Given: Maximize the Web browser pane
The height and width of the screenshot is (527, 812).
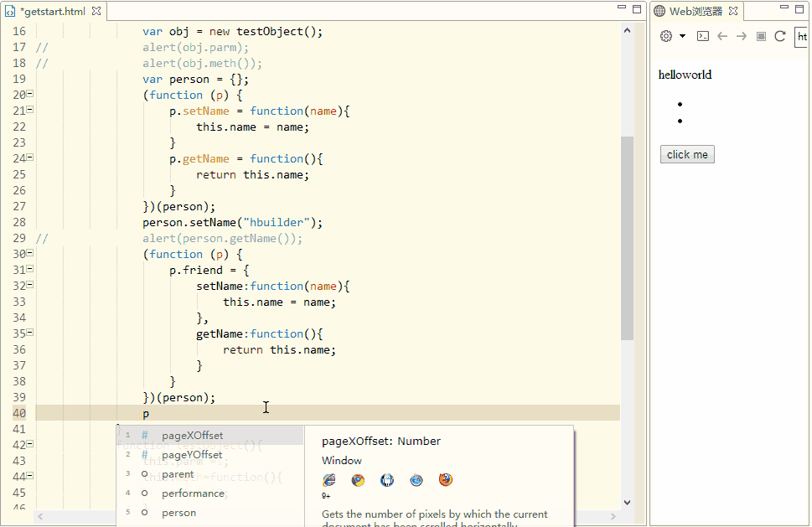Looking at the screenshot, I should [x=799, y=9].
